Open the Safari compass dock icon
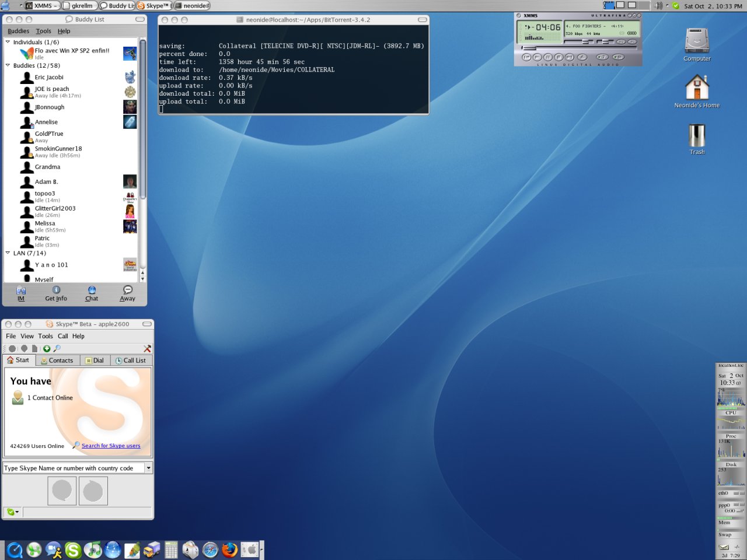Image resolution: width=747 pixels, height=560 pixels. (210, 549)
